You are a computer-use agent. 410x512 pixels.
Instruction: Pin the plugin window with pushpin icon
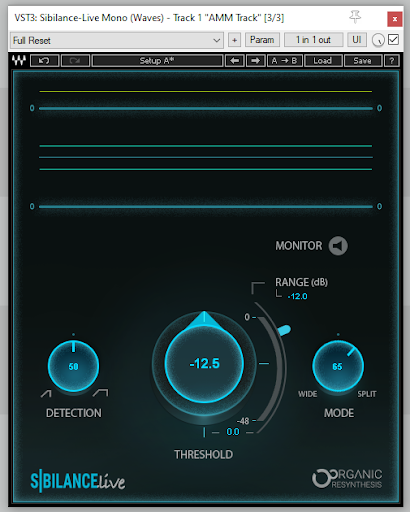[355, 17]
